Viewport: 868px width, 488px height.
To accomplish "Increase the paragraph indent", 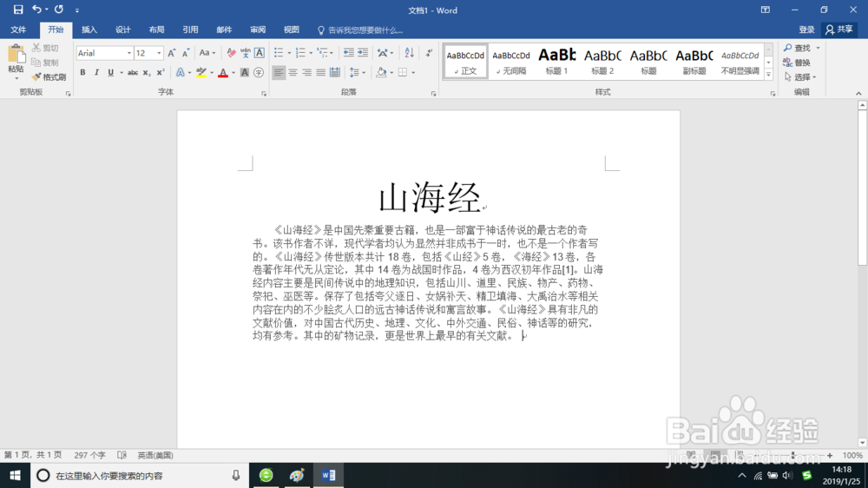I will coord(363,53).
